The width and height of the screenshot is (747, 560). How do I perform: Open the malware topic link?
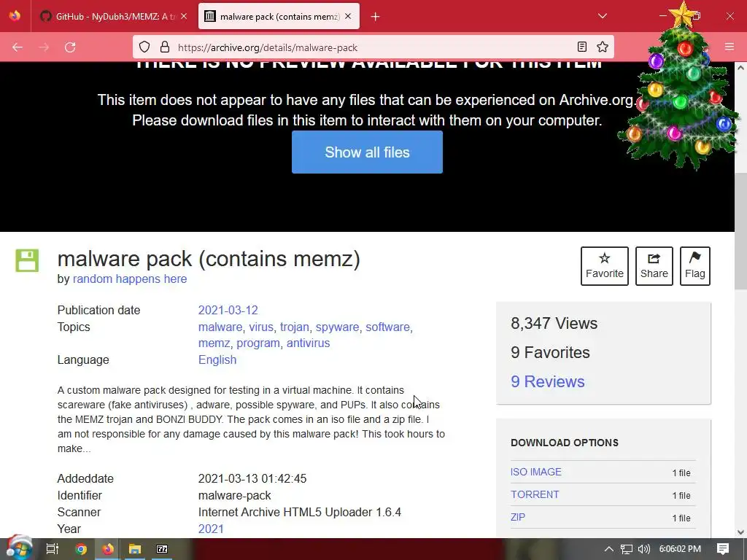tap(220, 327)
